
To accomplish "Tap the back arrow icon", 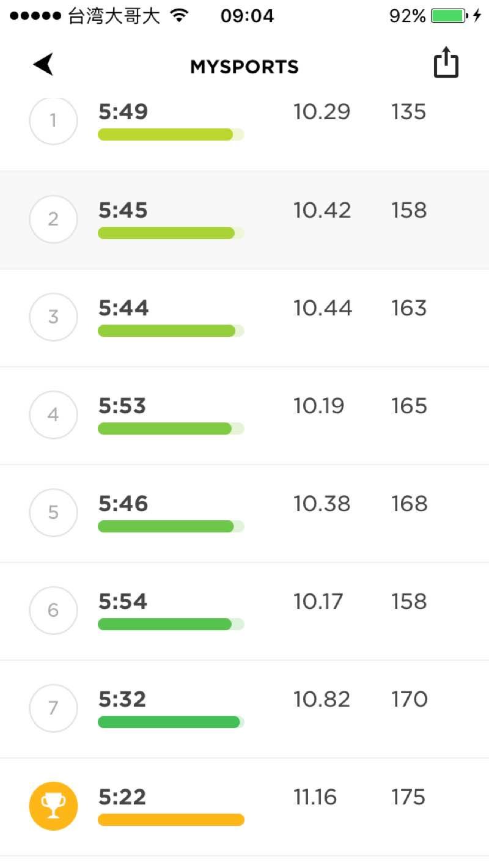I will click(x=43, y=64).
